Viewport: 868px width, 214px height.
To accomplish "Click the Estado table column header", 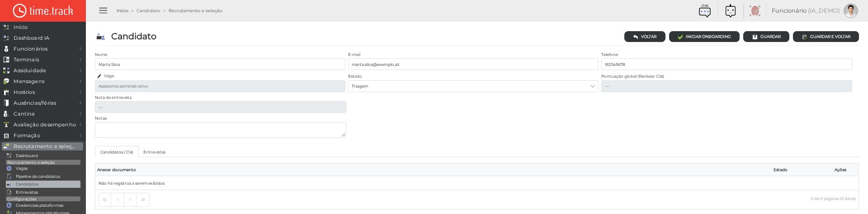I will click(x=780, y=170).
